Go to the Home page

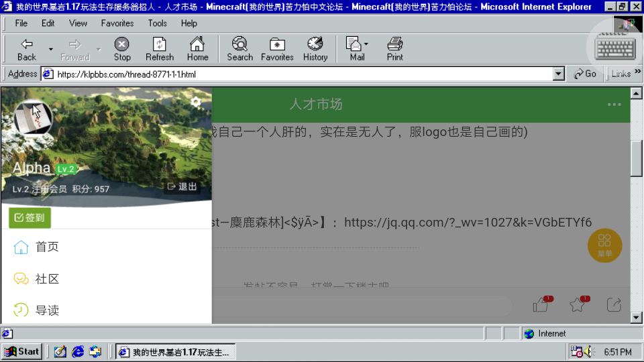click(x=197, y=49)
